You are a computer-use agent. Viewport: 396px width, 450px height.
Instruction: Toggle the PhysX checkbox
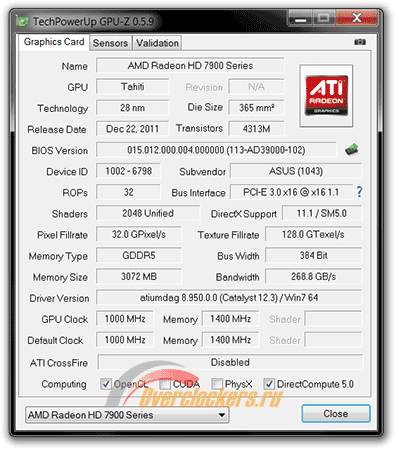217,384
